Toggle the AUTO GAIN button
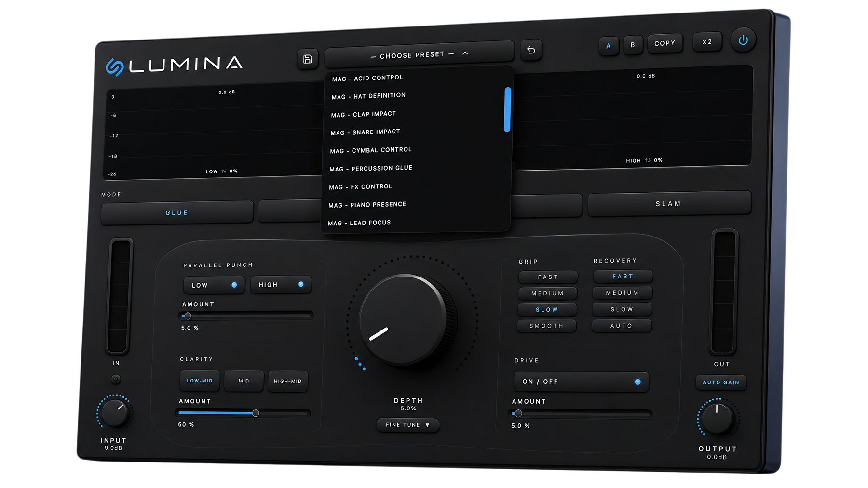868x488 pixels. pos(721,382)
